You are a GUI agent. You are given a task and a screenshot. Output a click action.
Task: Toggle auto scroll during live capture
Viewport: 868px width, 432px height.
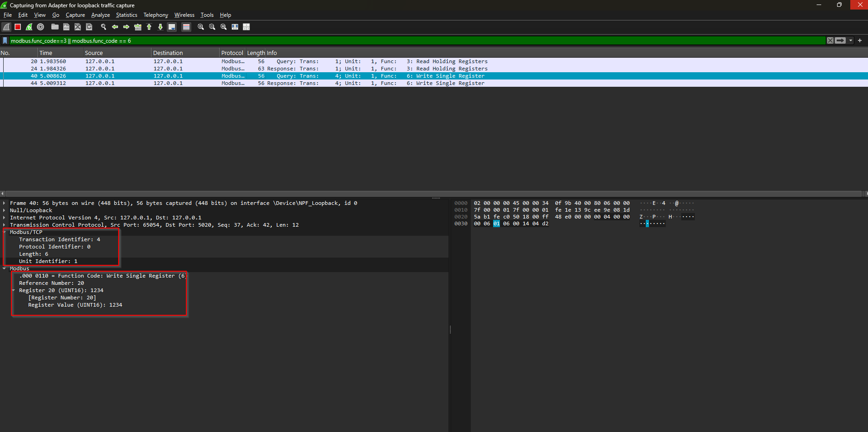click(172, 27)
